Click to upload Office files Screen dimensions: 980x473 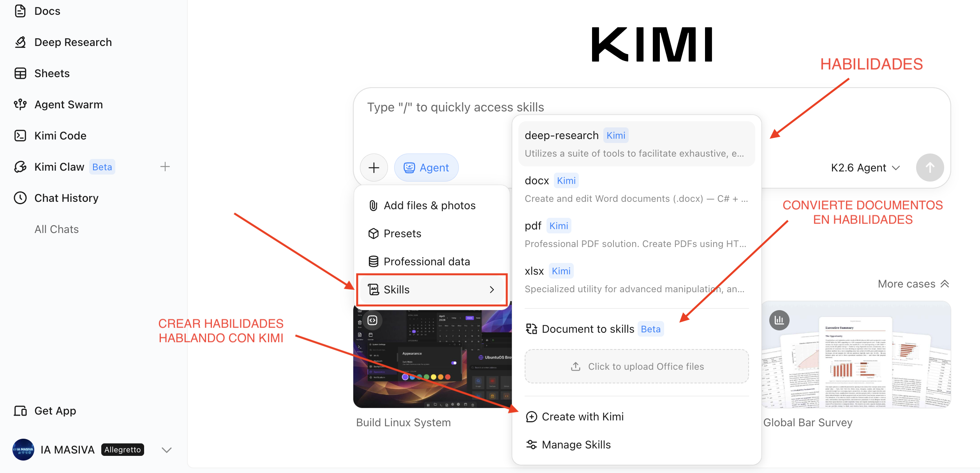(x=636, y=366)
